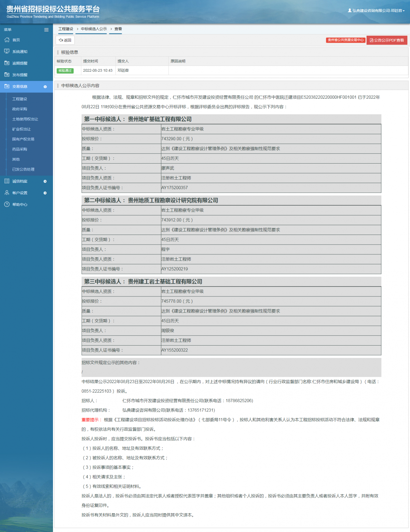Click the icon beside 发布提醒

tap(7, 75)
